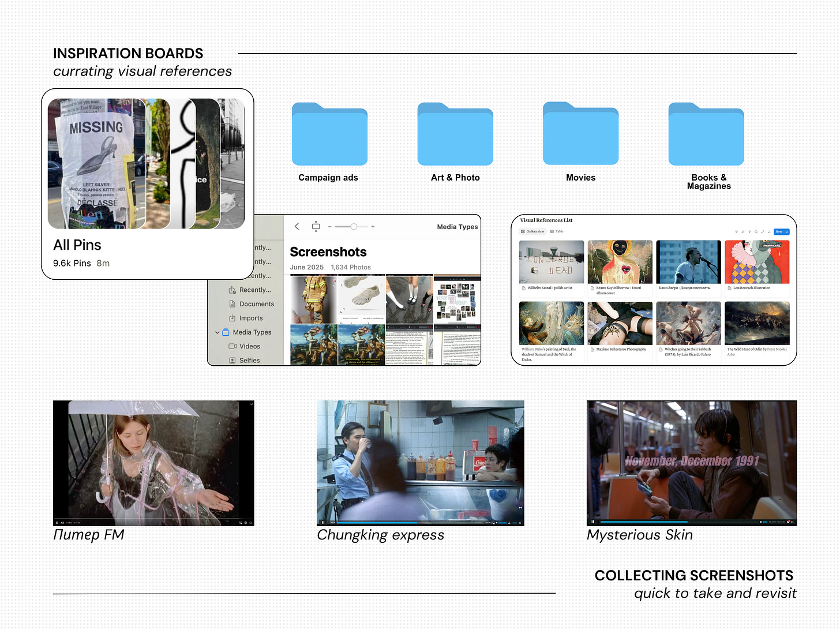
Task: Click the MISSING poster pin image
Action: [96, 163]
